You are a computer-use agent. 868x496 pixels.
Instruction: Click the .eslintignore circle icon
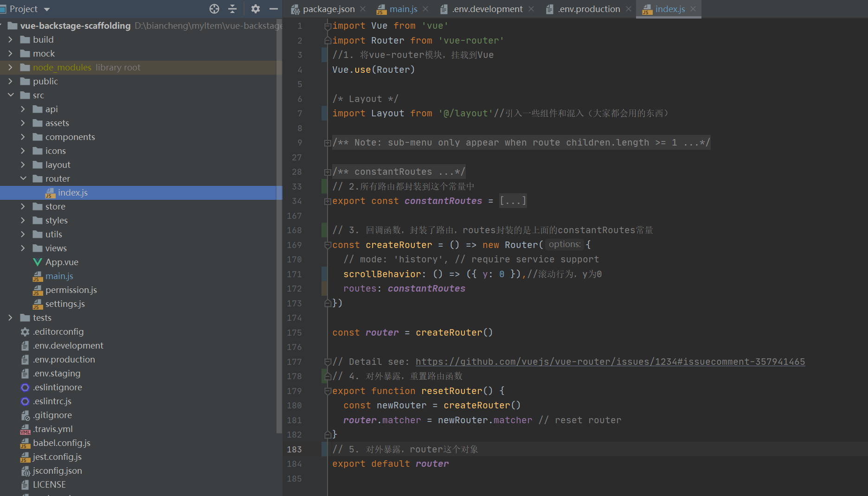pyautogui.click(x=25, y=387)
